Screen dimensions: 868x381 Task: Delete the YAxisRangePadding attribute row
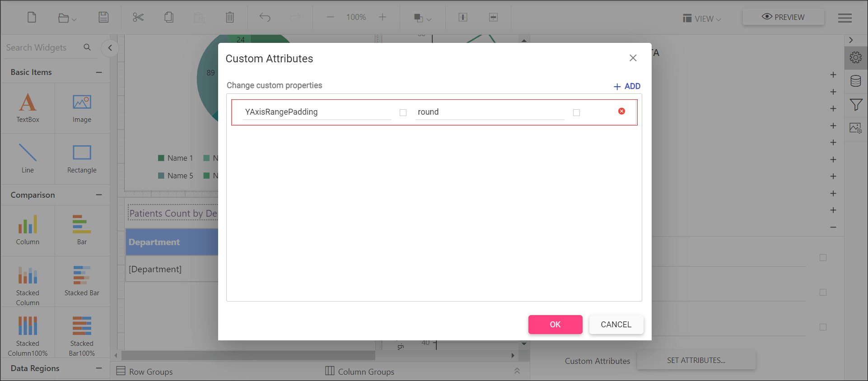[x=622, y=111]
